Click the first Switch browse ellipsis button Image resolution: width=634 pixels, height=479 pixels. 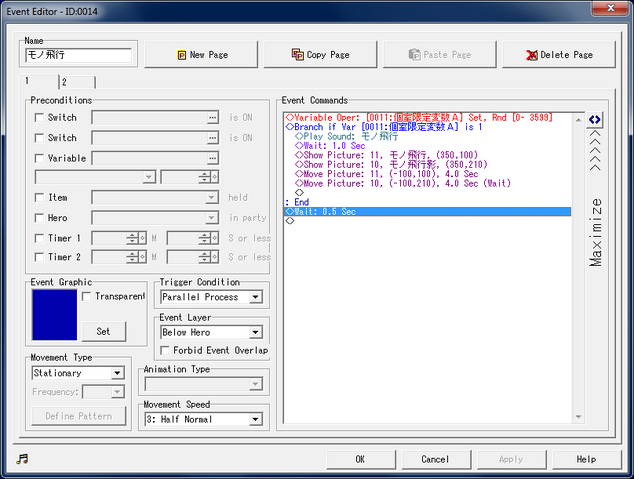coord(212,118)
